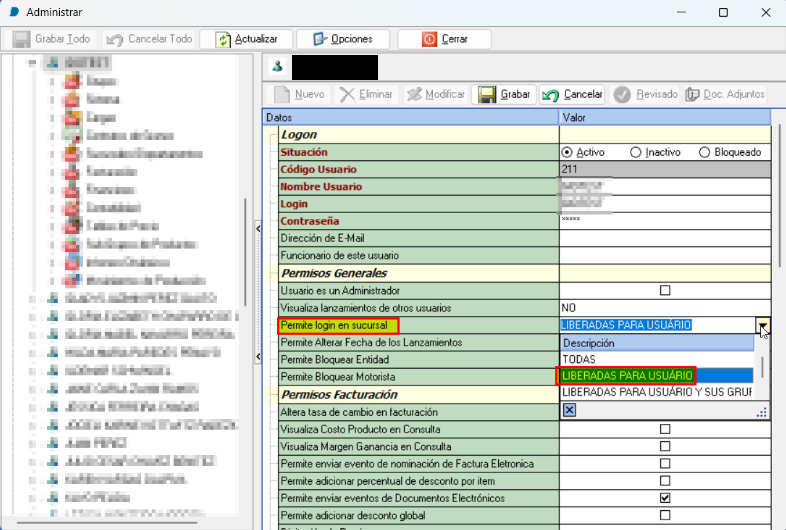Open Doc. Adjuntos attachments
The image size is (786, 530).
[x=725, y=94]
